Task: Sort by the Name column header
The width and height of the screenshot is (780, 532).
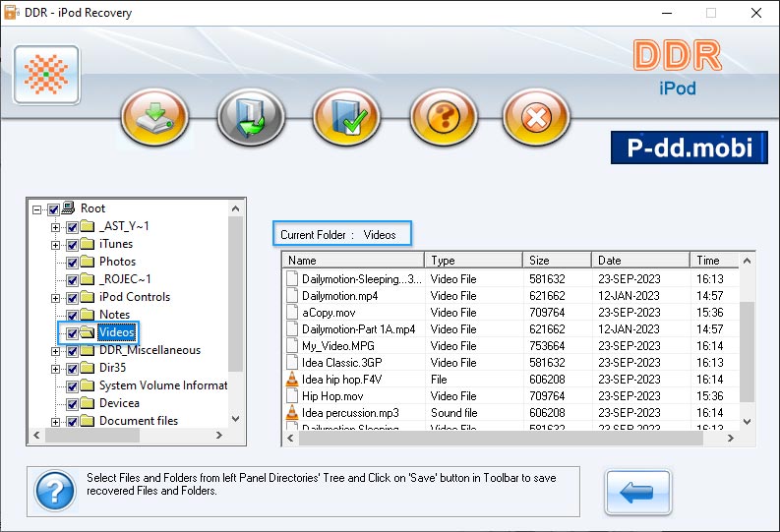Action: (353, 260)
